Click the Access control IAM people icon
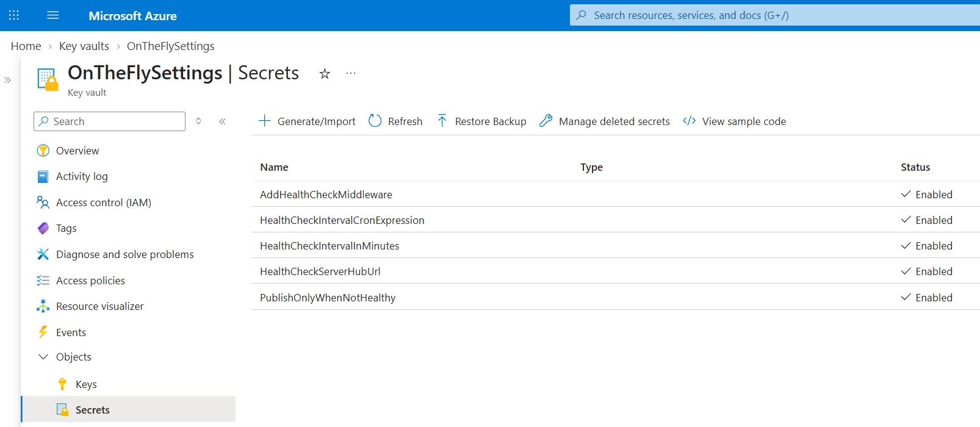980x427 pixels. [x=43, y=202]
